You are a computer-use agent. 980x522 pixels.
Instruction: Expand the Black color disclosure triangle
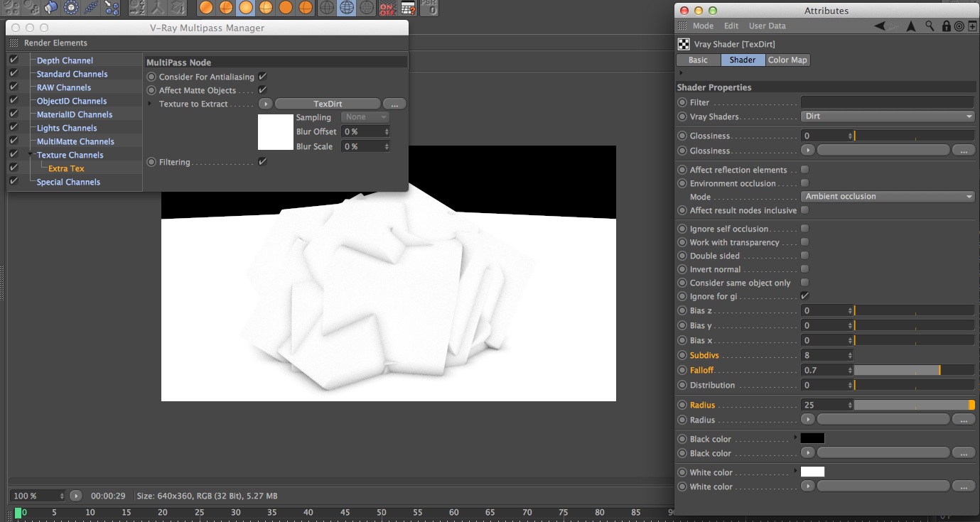pos(796,438)
